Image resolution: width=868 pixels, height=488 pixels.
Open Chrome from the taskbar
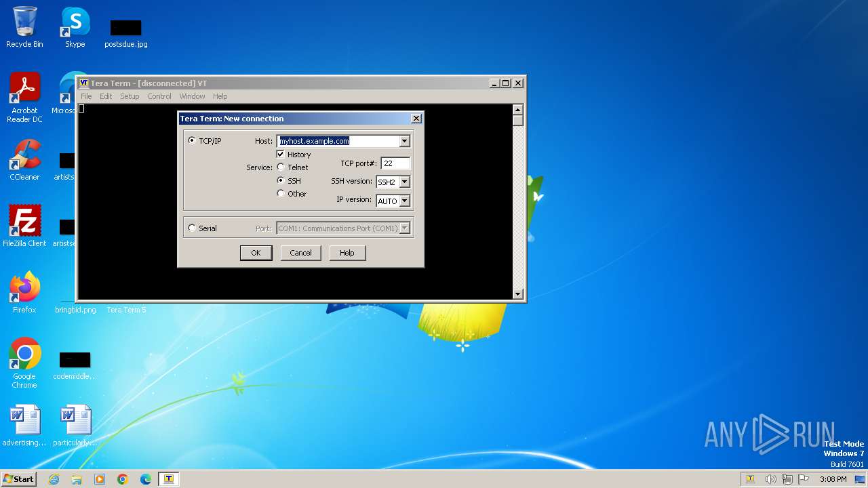pyautogui.click(x=123, y=479)
